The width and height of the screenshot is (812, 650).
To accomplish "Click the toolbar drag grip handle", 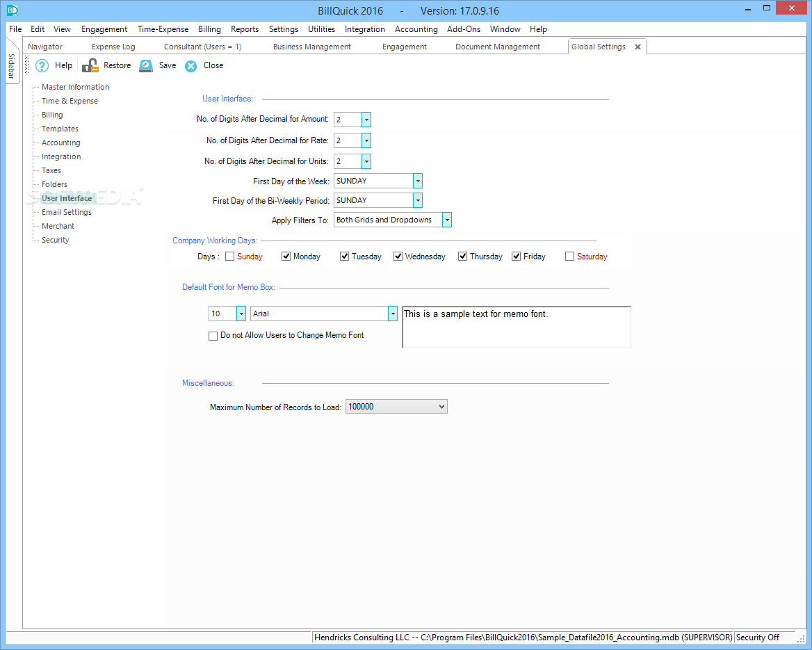I will (x=27, y=66).
